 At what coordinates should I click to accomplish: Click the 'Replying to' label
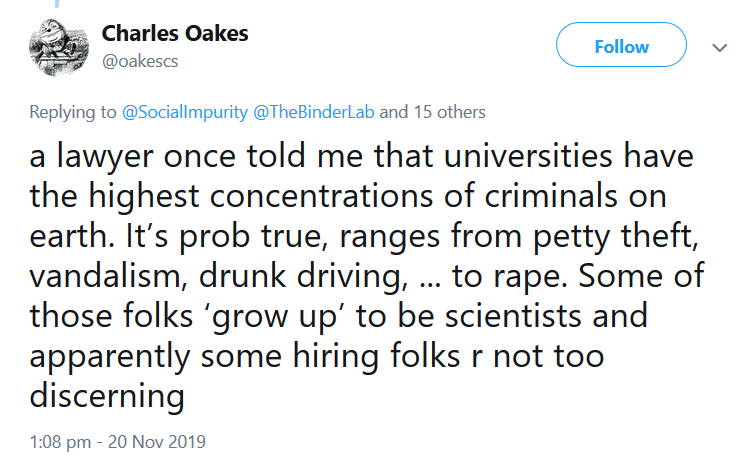tap(73, 112)
